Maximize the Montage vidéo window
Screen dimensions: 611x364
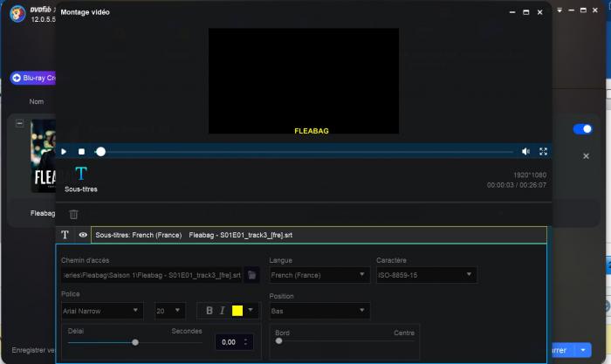[526, 12]
